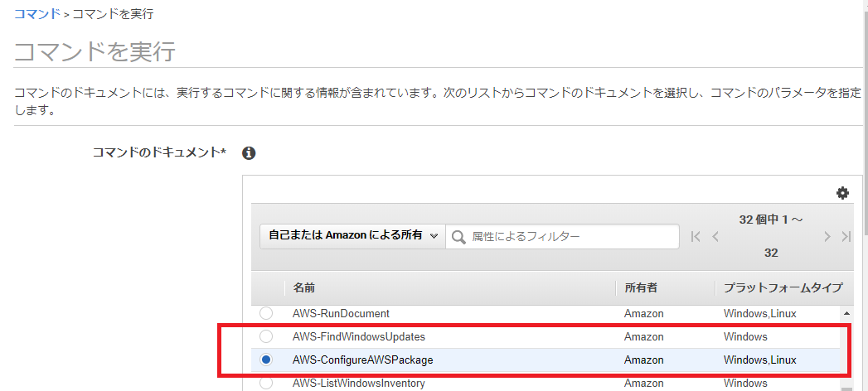Click Amazon owner in AWS-ConfigureAWSPackage row
The image size is (868, 391).
(644, 360)
